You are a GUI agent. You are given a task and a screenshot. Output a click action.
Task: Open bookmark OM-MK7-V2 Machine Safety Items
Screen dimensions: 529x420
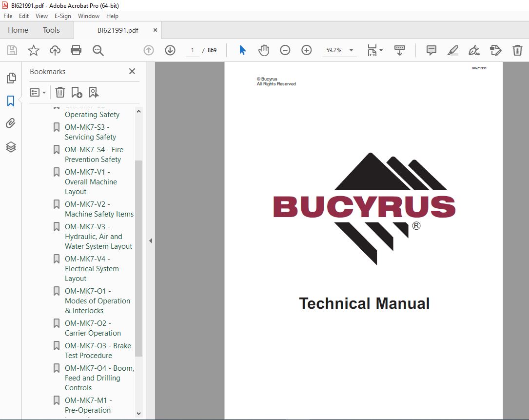pyautogui.click(x=99, y=209)
